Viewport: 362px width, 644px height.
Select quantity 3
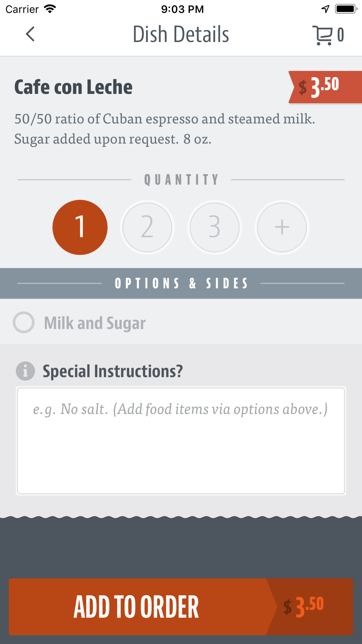[x=215, y=227]
